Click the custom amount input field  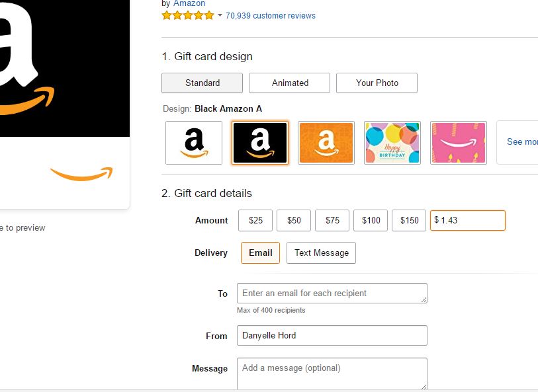click(x=468, y=220)
